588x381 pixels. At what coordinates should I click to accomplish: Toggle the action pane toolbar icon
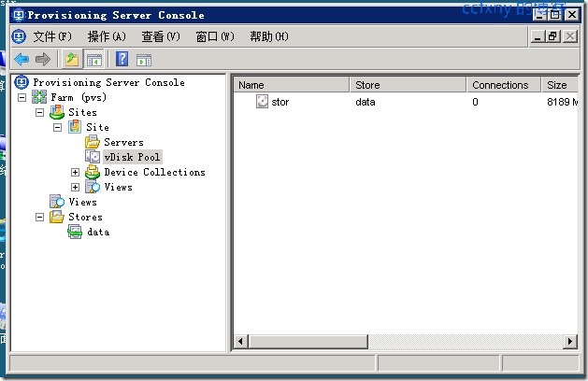(x=144, y=60)
